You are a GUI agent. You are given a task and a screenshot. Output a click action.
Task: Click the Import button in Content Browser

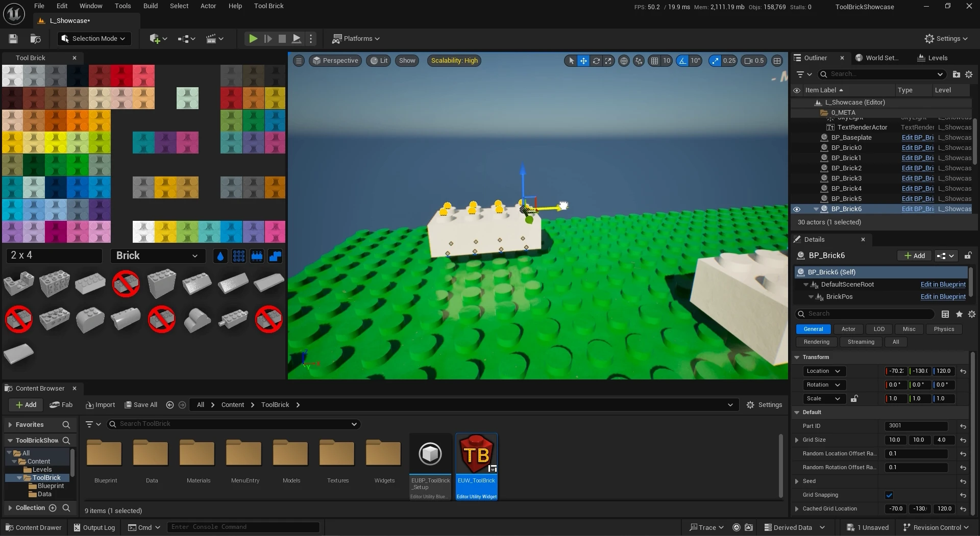101,405
